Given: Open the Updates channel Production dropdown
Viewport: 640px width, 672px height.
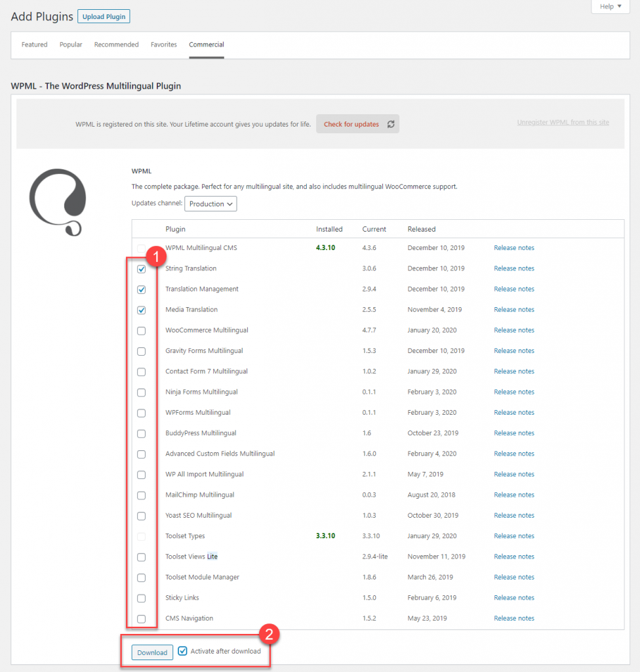Looking at the screenshot, I should tap(210, 203).
